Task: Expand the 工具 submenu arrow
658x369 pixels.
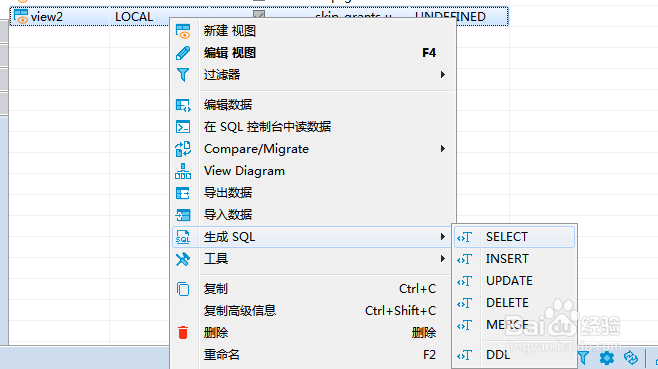Action: 442,259
